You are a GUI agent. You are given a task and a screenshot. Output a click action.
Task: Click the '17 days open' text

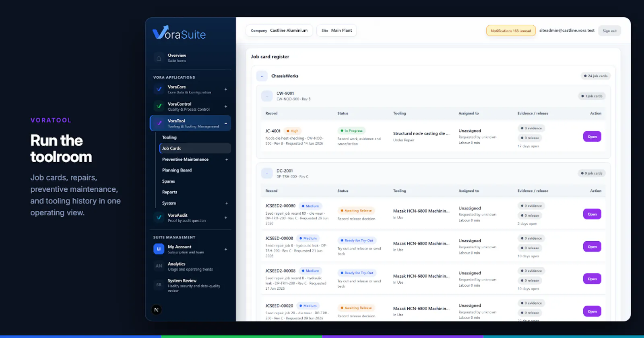[528, 146]
